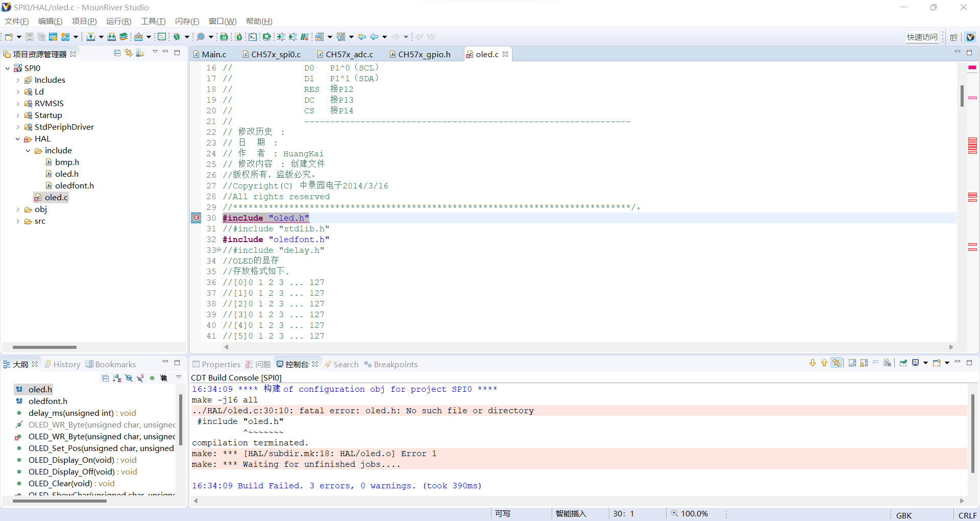The image size is (980, 521).
Task: Click the Clear Console icon
Action: tap(888, 363)
